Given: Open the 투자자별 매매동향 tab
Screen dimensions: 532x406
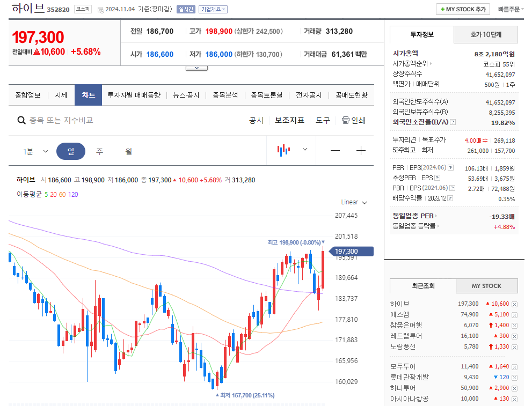Looking at the screenshot, I should (134, 95).
